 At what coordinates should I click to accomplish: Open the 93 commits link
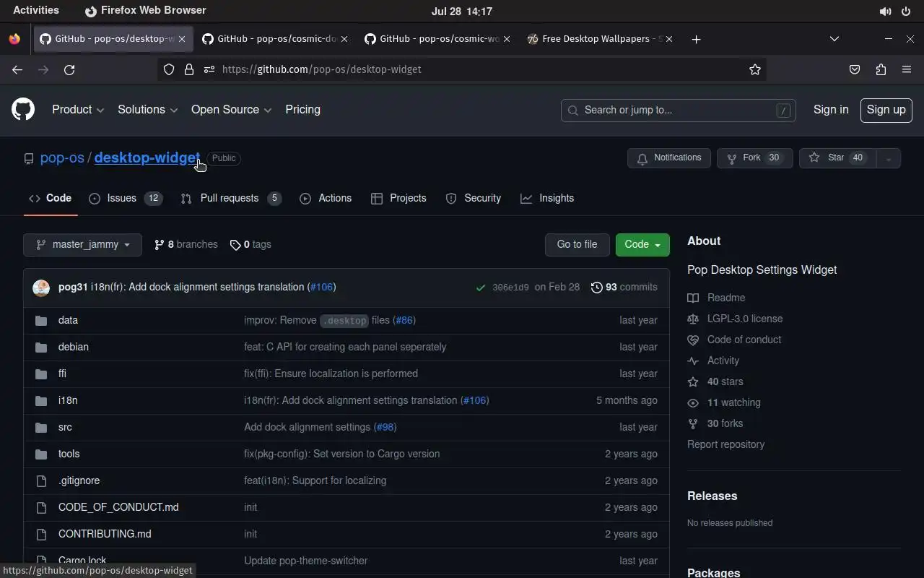[x=624, y=288]
